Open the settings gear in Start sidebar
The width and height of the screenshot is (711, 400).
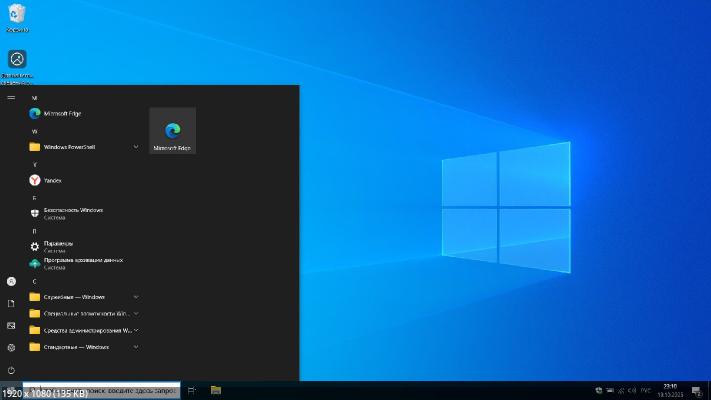click(x=11, y=347)
